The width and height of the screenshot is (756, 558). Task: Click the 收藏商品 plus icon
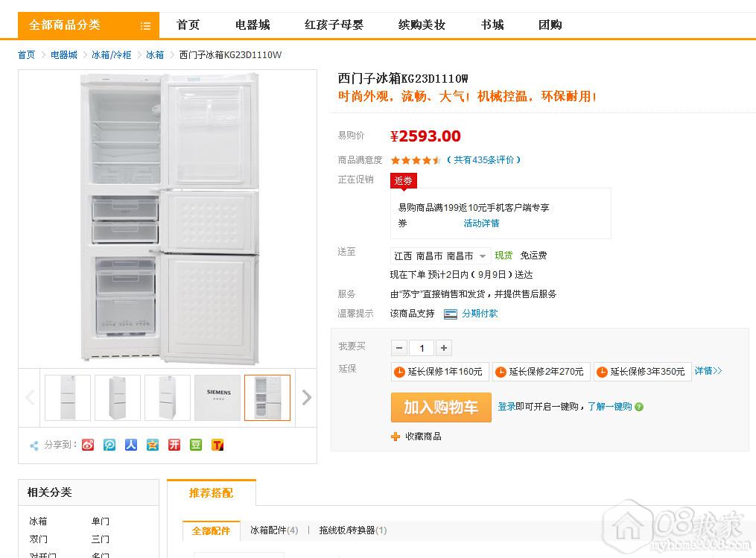(x=396, y=437)
